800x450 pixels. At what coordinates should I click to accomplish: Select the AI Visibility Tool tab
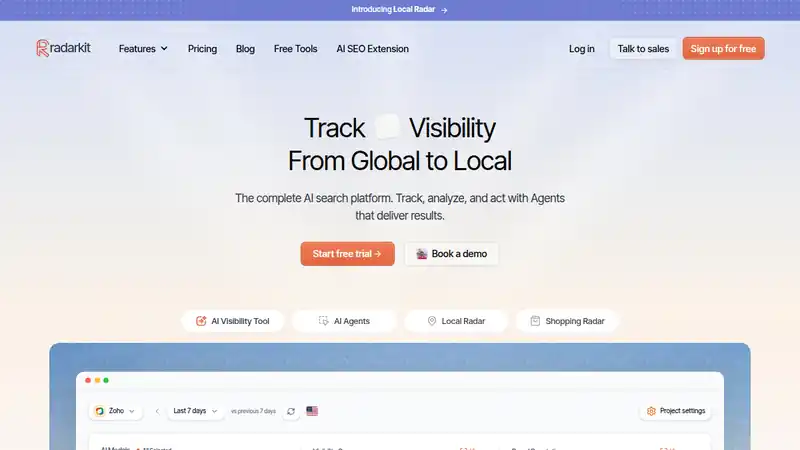(233, 321)
